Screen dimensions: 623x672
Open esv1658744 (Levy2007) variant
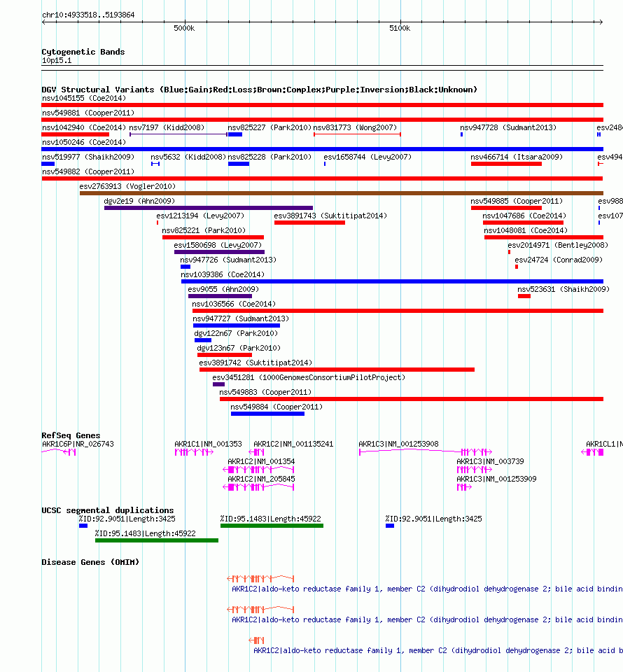coord(325,164)
